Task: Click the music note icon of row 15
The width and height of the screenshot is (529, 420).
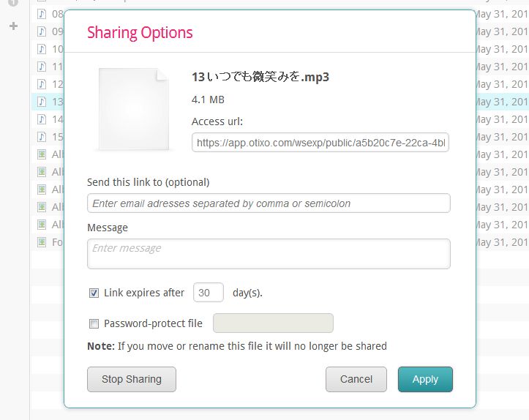Action: click(x=42, y=137)
